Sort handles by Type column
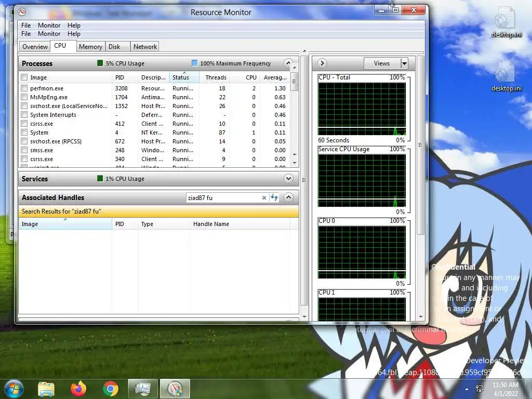 tap(164, 224)
